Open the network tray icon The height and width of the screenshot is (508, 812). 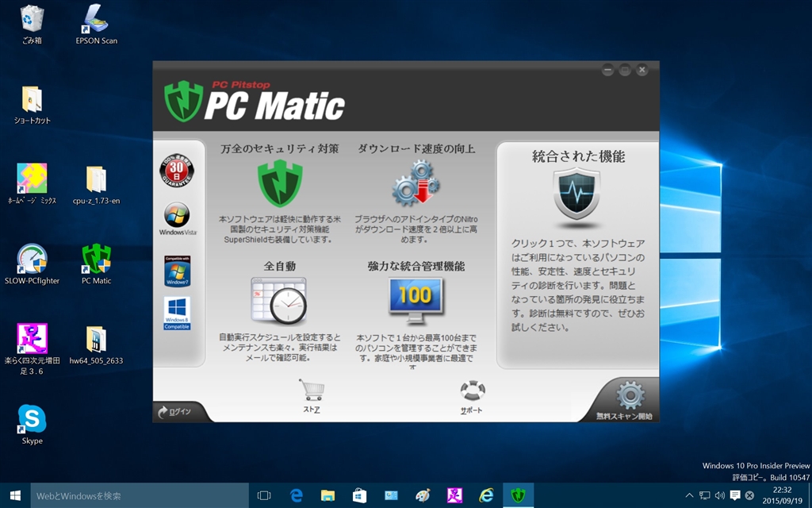coord(704,495)
